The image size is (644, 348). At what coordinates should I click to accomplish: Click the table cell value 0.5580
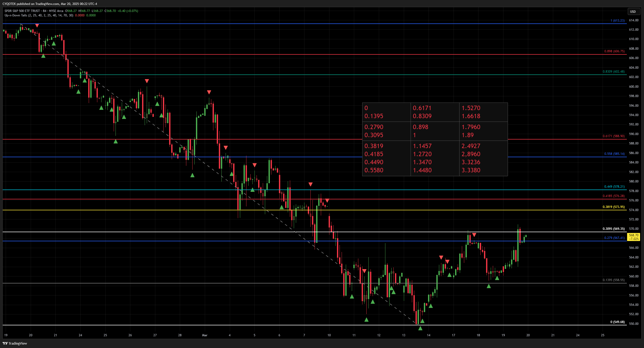pyautogui.click(x=374, y=170)
